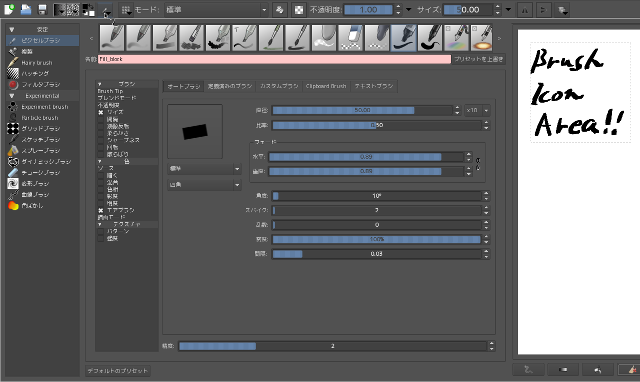Viewport: 640px width, 382px height.
Task: Collapse the top brush engines group
Action: coord(12,29)
